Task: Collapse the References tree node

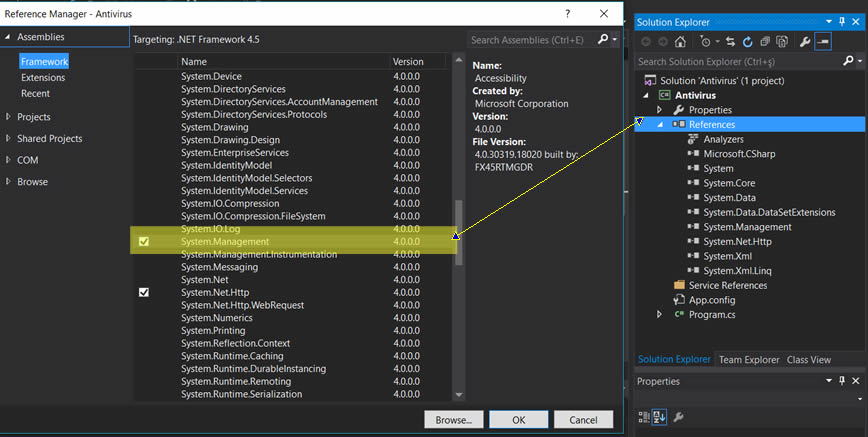Action: click(660, 125)
